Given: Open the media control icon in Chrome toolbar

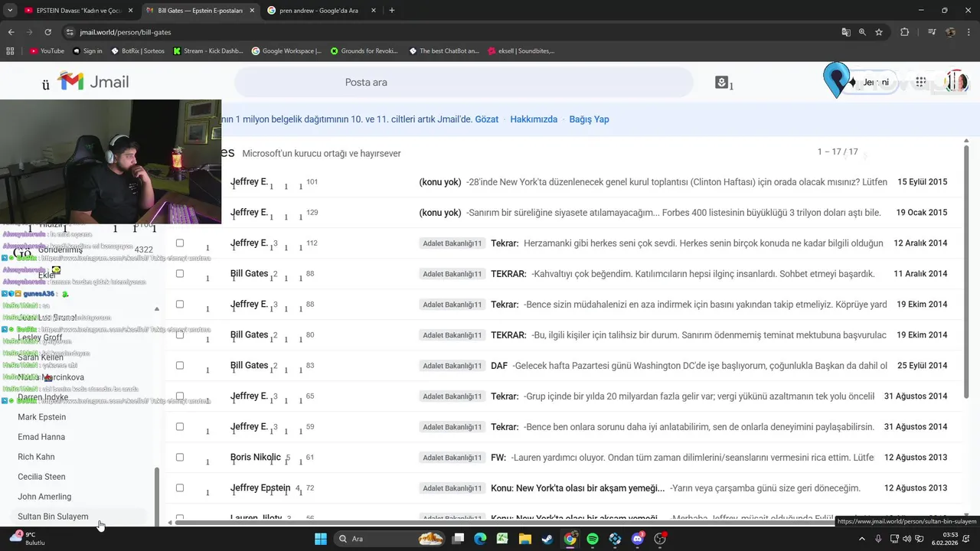Looking at the screenshot, I should coord(932,32).
